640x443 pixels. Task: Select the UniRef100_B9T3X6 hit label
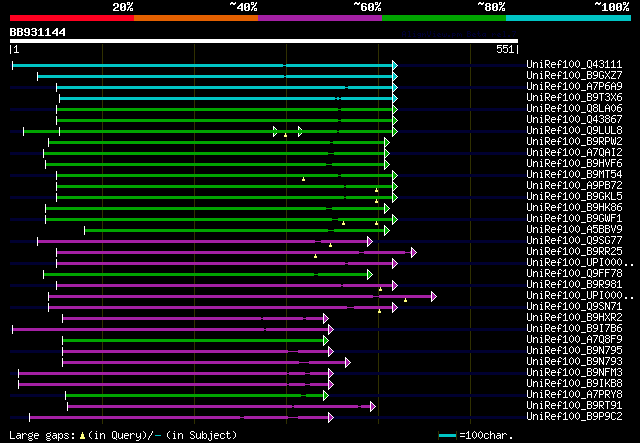click(x=574, y=98)
